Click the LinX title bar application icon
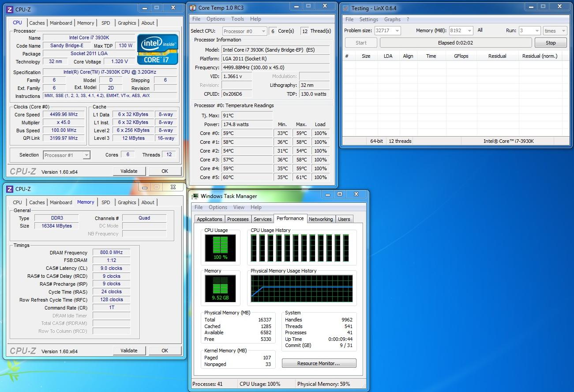Viewport: 574px width, 392px height. [x=346, y=8]
